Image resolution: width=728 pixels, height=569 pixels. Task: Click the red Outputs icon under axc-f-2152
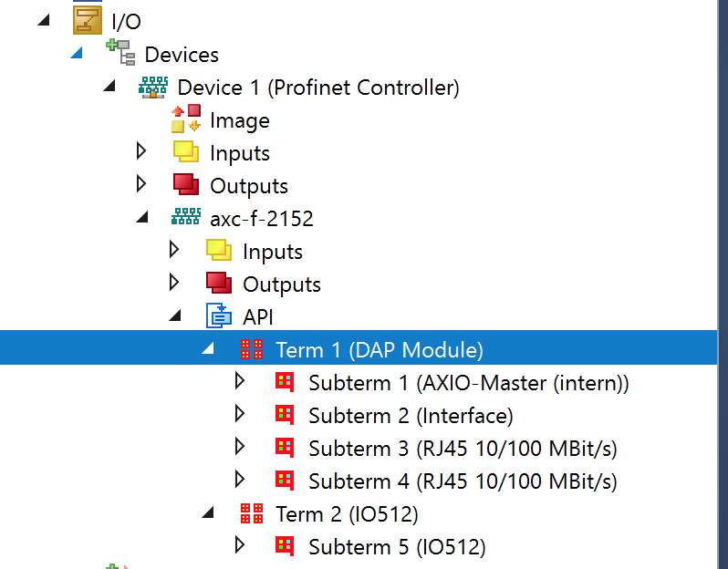click(219, 283)
